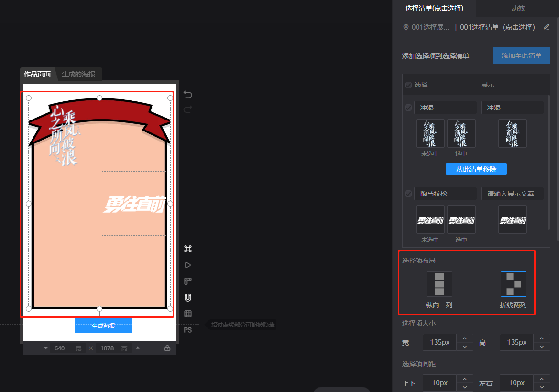Switch to the 作品页面 tab
Viewport: 559px width, 392px height.
(x=37, y=74)
